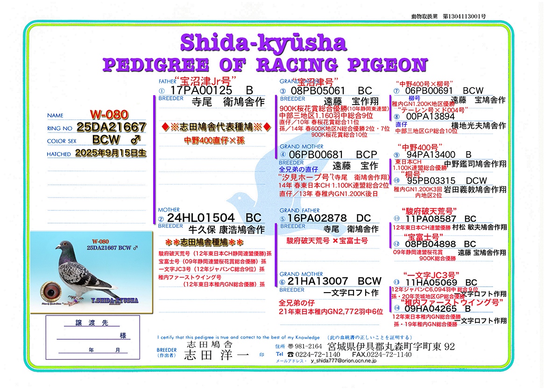
Task: Click circled number 6 beside 21HA13007
Action: point(283,282)
